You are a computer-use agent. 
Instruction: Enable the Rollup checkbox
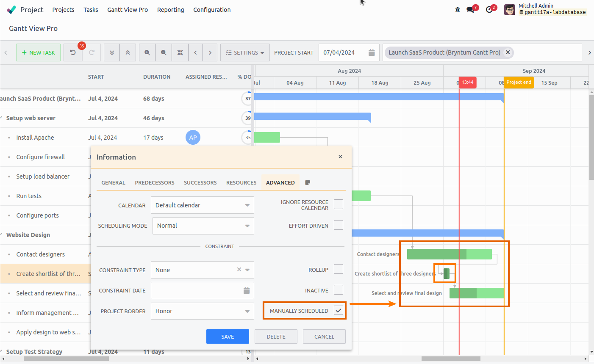pos(338,269)
